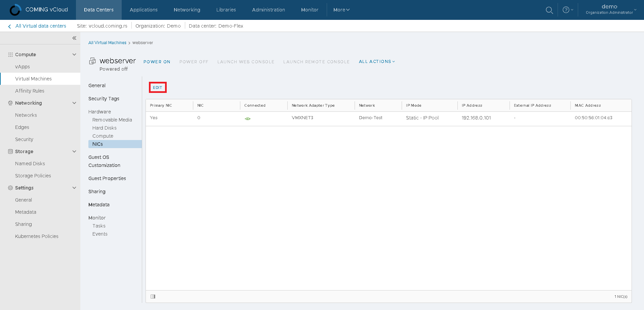Click the COMING vCloud logo icon
This screenshot has height=310, width=644.
(15, 10)
